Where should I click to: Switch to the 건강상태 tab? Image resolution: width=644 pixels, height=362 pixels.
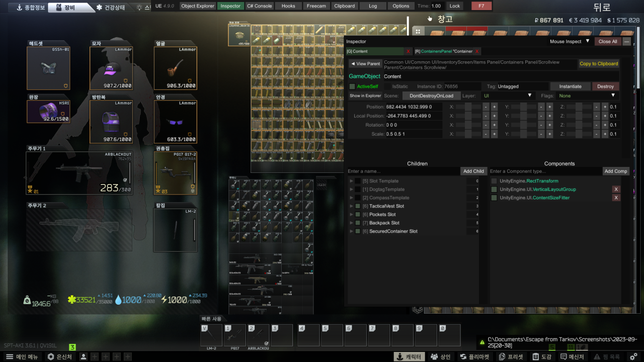click(x=111, y=8)
